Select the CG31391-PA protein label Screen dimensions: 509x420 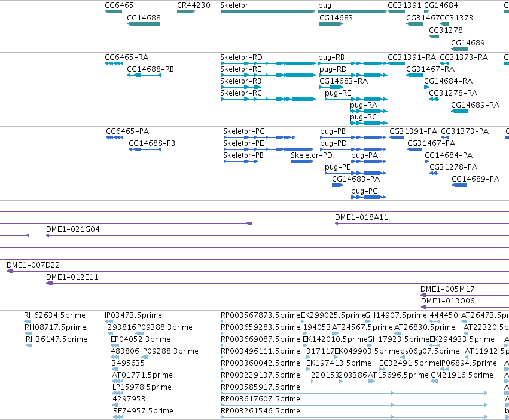413,131
